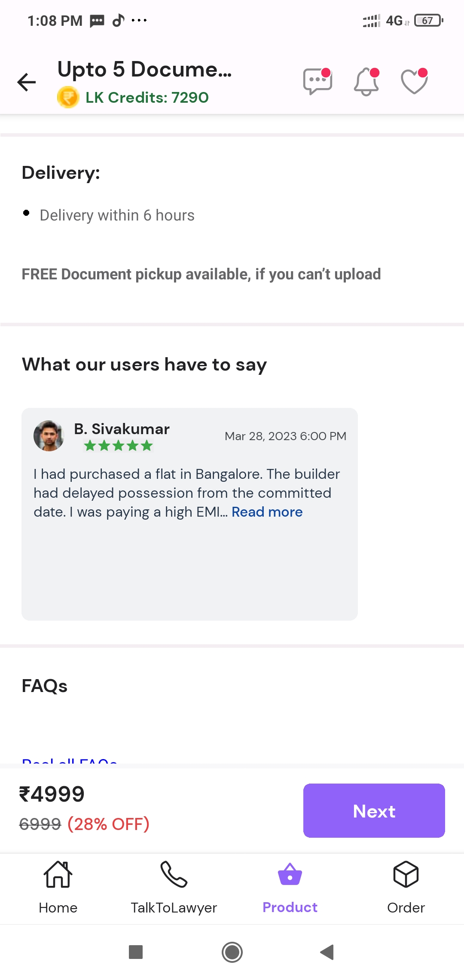Expand review with Read more
This screenshot has width=464, height=980.
click(267, 512)
